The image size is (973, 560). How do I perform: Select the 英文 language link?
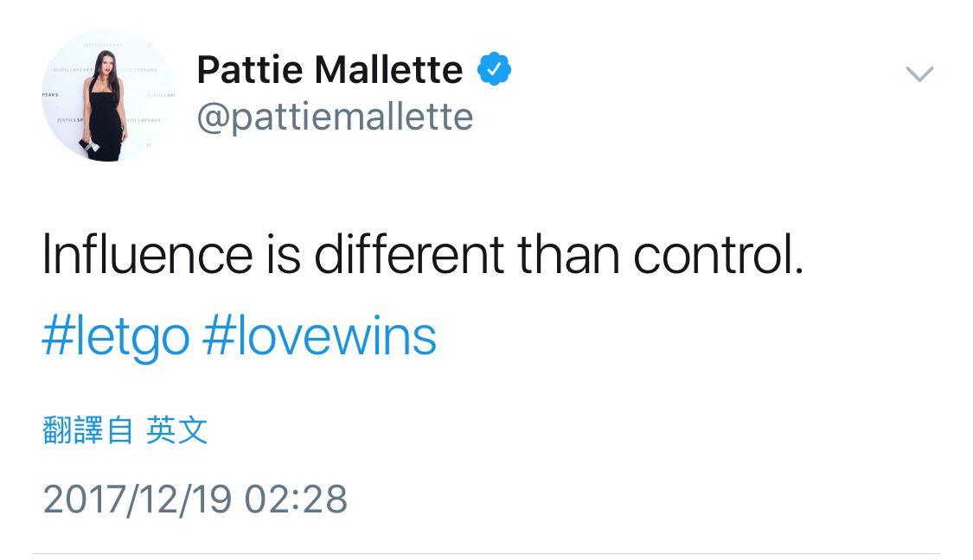click(x=177, y=430)
